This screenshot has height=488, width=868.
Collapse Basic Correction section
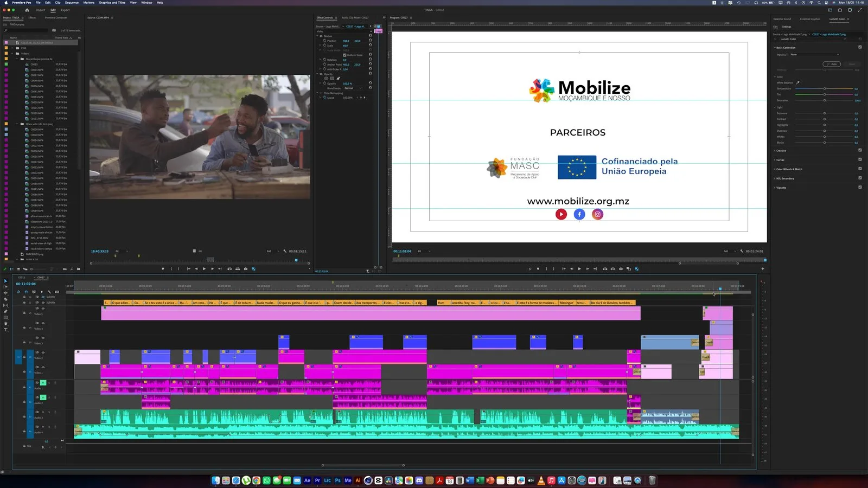775,48
